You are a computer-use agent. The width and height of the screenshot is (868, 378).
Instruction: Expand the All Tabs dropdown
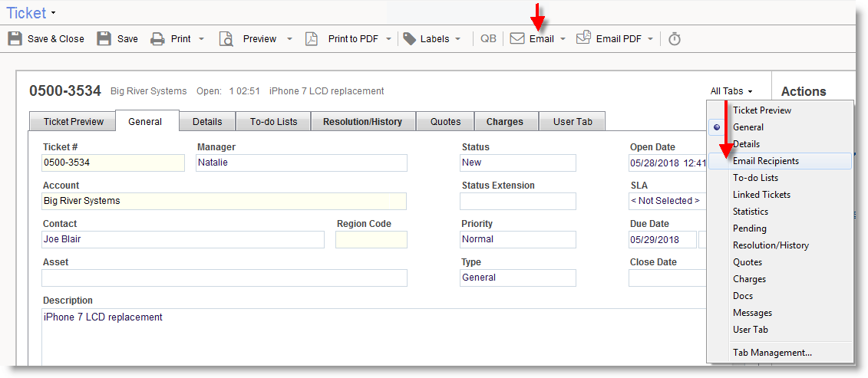click(731, 91)
